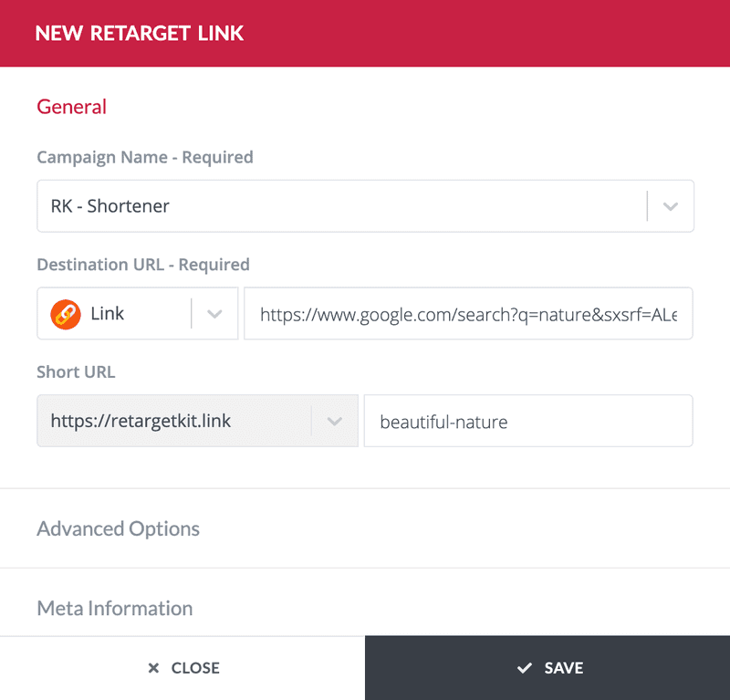Click the New Retarget Link header title
The image size is (730, 700).
[x=140, y=34]
